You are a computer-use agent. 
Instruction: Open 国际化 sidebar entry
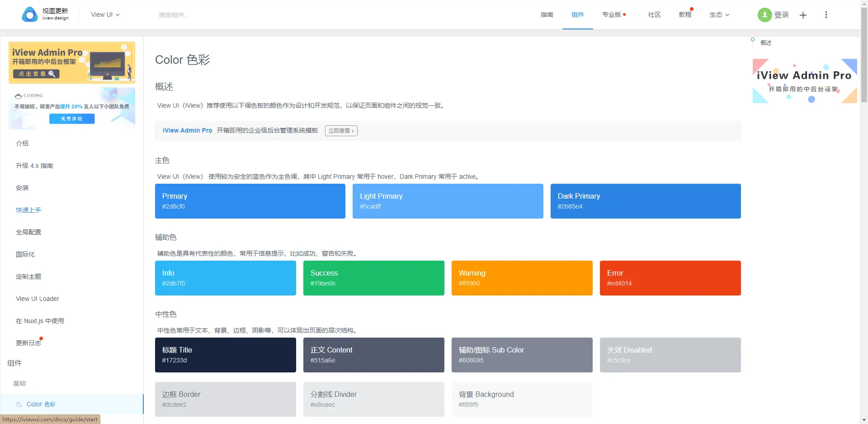click(x=25, y=254)
